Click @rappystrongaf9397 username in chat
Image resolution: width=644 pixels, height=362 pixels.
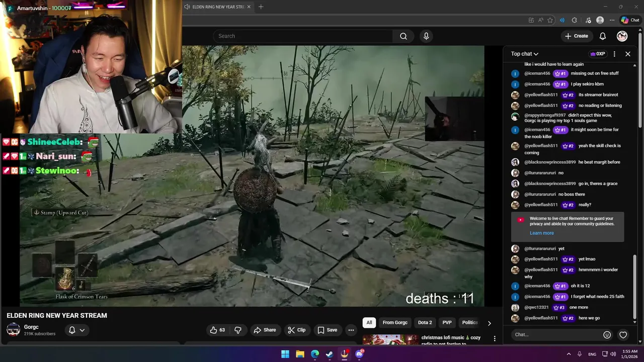545,115
